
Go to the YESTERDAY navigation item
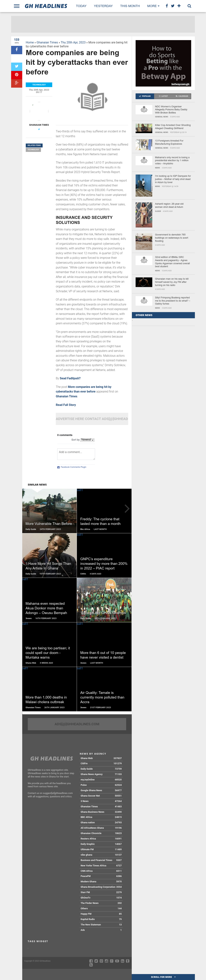point(103,6)
